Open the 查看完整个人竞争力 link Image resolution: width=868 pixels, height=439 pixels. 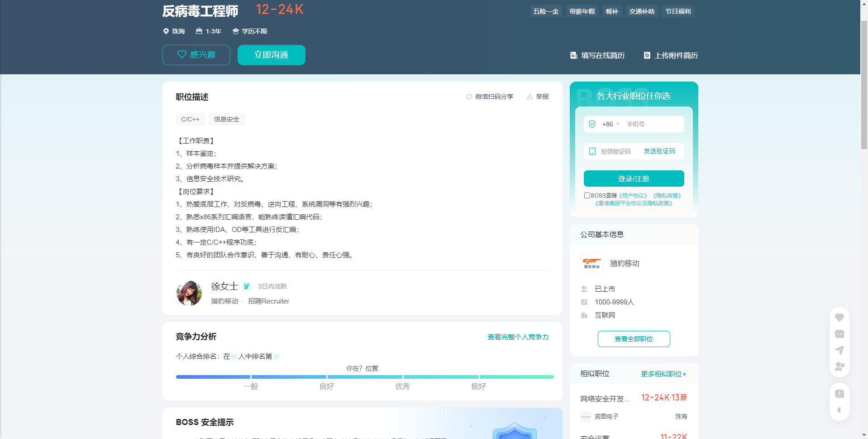[518, 337]
